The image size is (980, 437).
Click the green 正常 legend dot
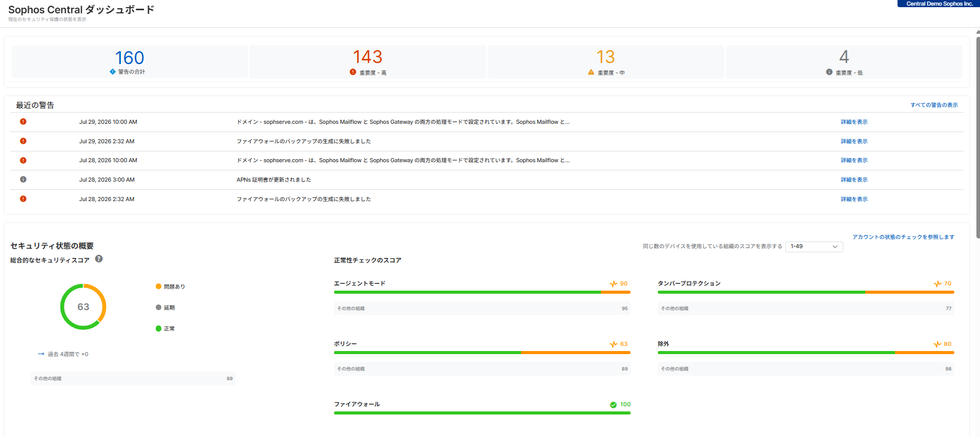coord(159,329)
